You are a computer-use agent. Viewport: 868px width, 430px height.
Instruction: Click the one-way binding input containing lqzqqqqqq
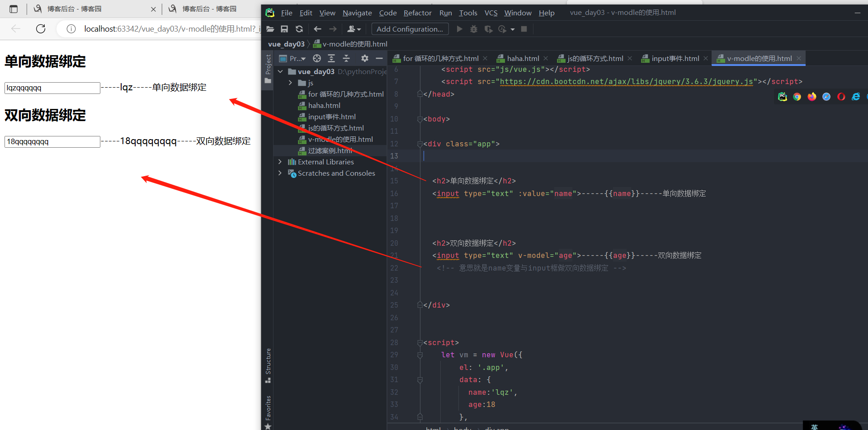coord(52,88)
